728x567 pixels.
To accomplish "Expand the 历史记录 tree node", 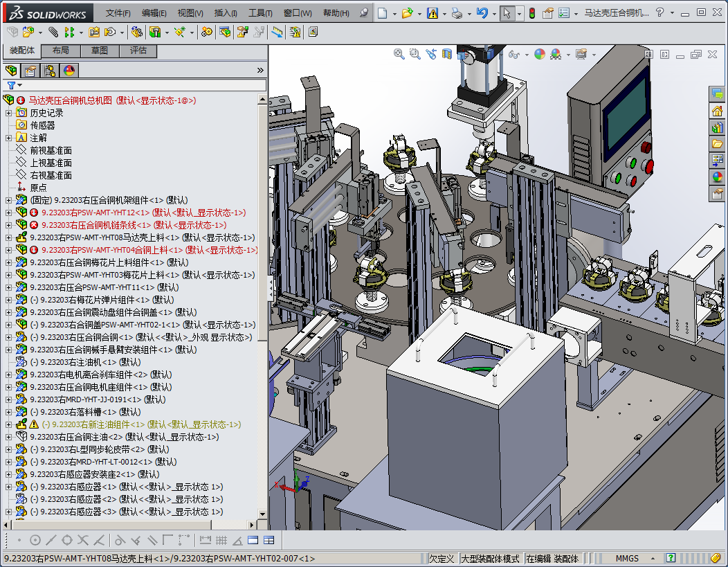I will (8, 113).
